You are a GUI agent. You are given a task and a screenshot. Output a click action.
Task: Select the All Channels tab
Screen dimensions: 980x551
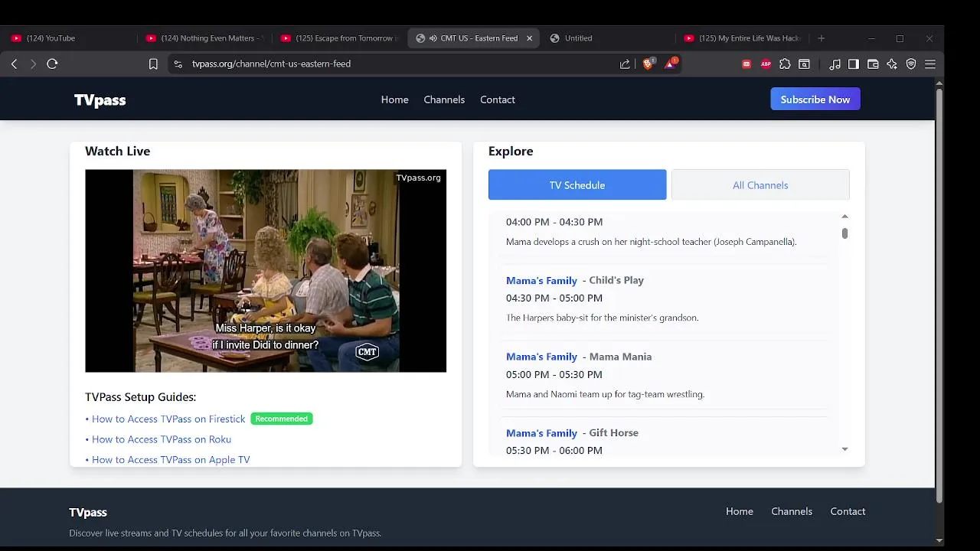pyautogui.click(x=760, y=185)
